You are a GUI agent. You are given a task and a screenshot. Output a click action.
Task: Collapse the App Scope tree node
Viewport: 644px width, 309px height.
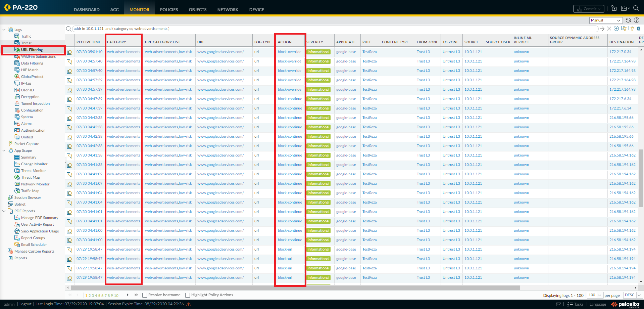click(x=4, y=150)
